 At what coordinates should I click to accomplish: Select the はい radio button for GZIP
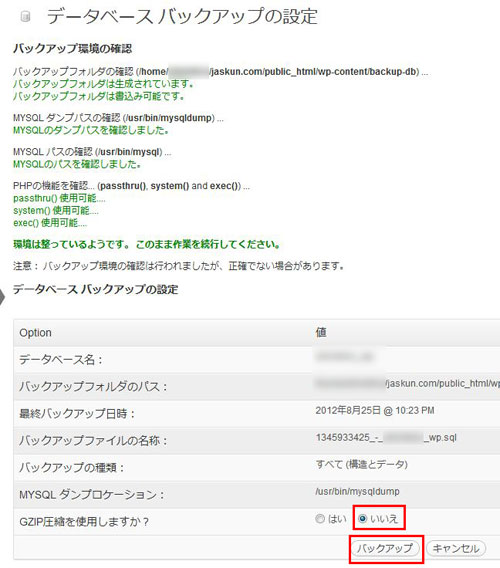click(x=320, y=519)
